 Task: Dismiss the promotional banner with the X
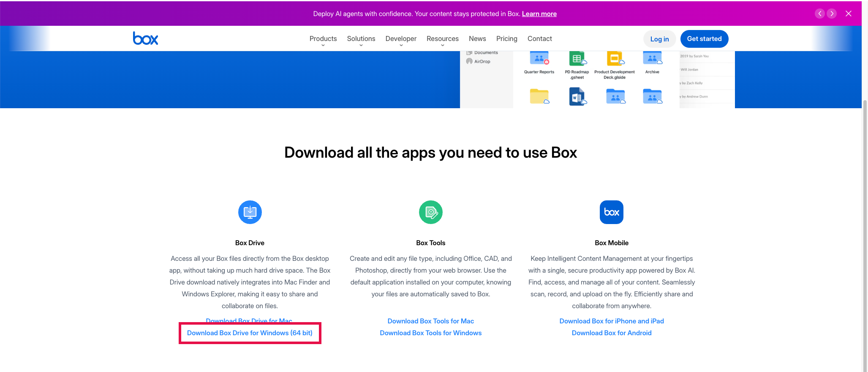tap(849, 14)
